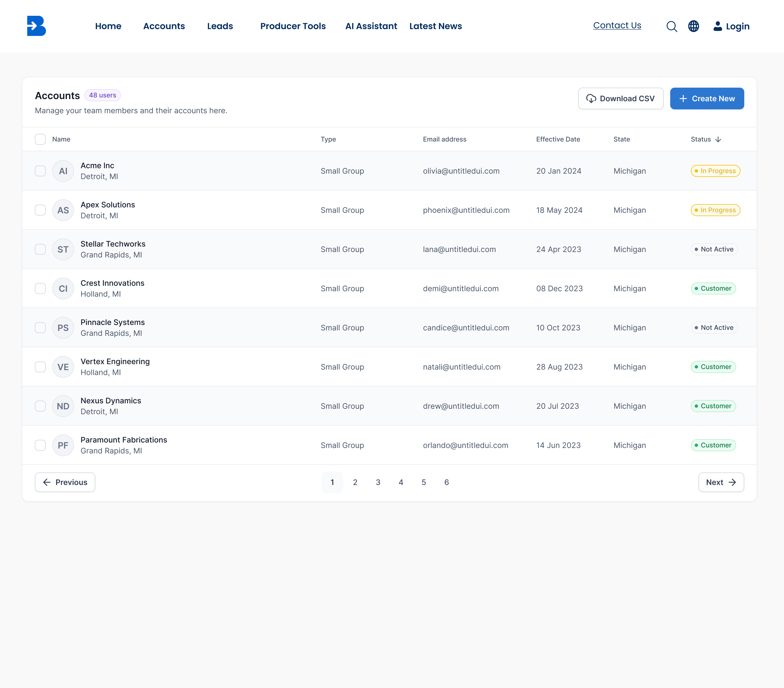Check the Pinnacle Systems row checkbox
This screenshot has height=688, width=784.
(x=40, y=327)
